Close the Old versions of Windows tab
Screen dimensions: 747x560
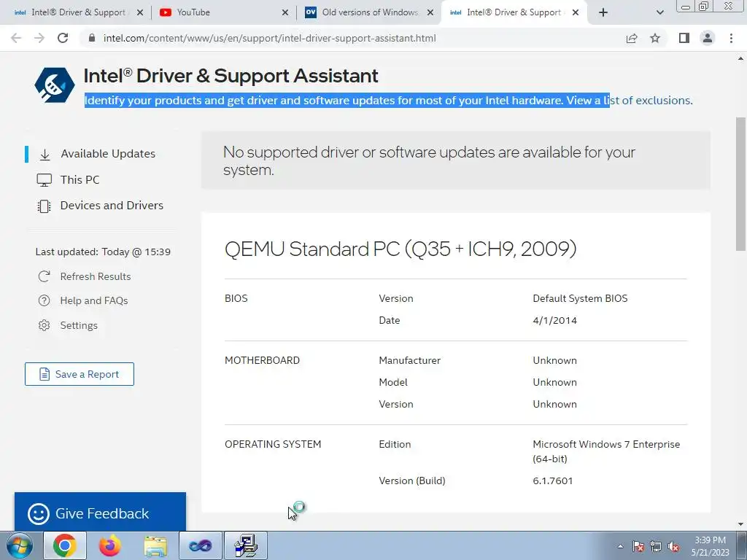(x=430, y=12)
